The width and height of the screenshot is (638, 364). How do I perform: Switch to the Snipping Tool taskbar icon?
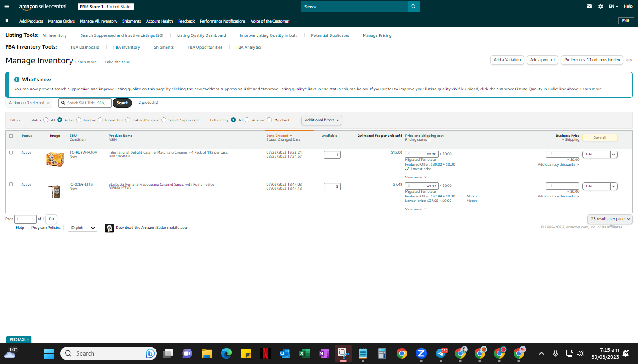[x=343, y=353]
